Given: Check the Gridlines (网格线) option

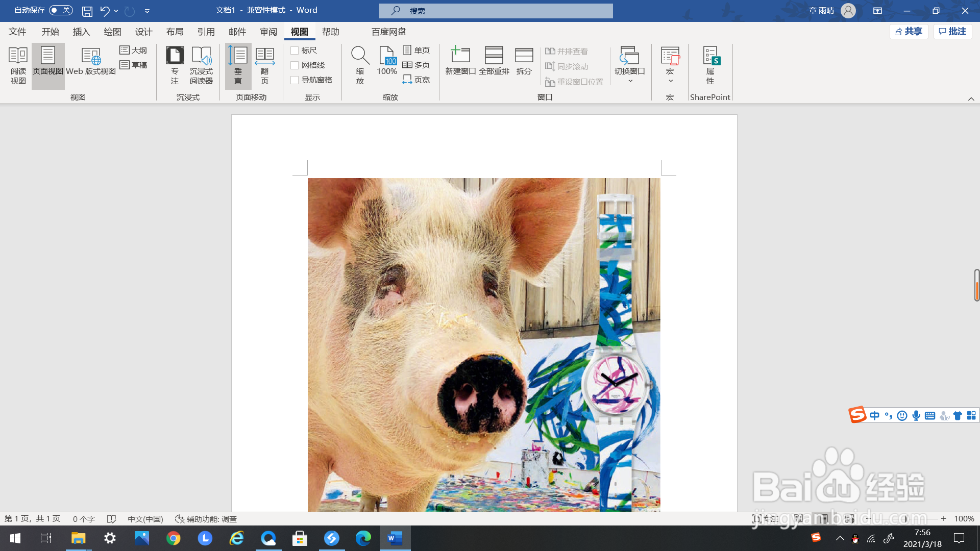Looking at the screenshot, I should coord(295,65).
